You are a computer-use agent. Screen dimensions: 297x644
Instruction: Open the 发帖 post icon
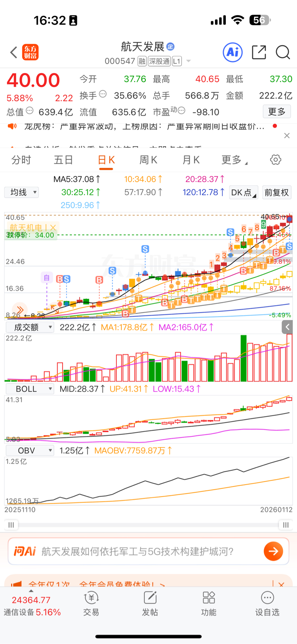[x=150, y=604]
